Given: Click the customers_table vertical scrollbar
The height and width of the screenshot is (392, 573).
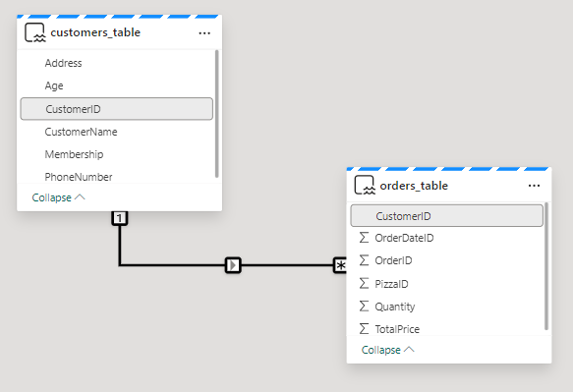Looking at the screenshot, I should click(x=216, y=114).
